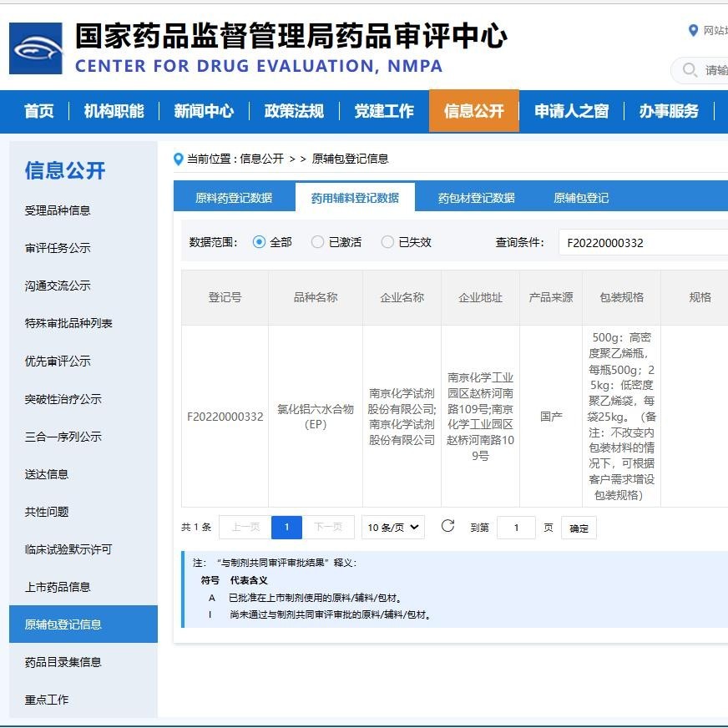This screenshot has width=728, height=728.
Task: Click registration number F20220000332 cell
Action: point(225,417)
